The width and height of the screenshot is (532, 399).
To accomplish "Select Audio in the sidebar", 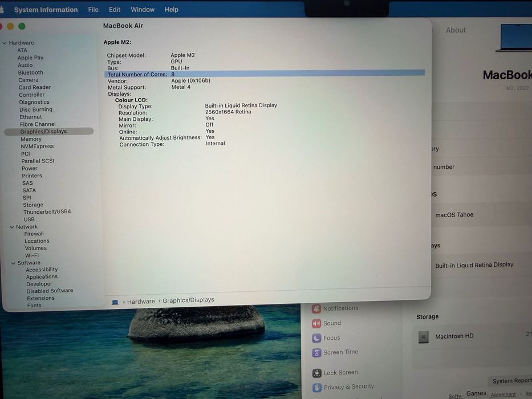I will tap(26, 65).
